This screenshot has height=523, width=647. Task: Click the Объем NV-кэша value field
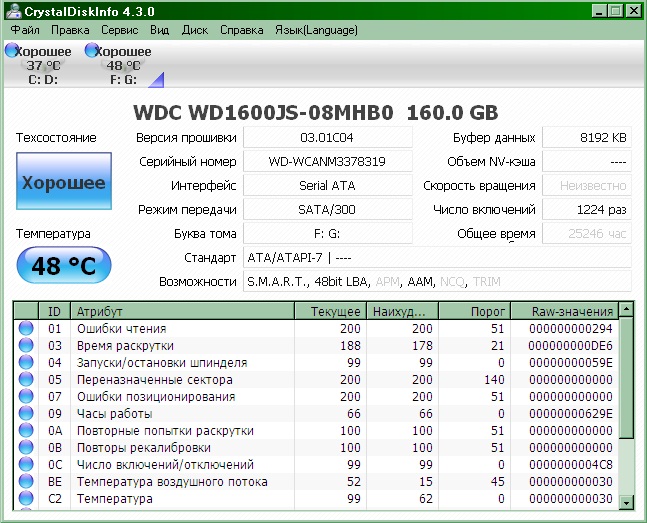(x=587, y=161)
